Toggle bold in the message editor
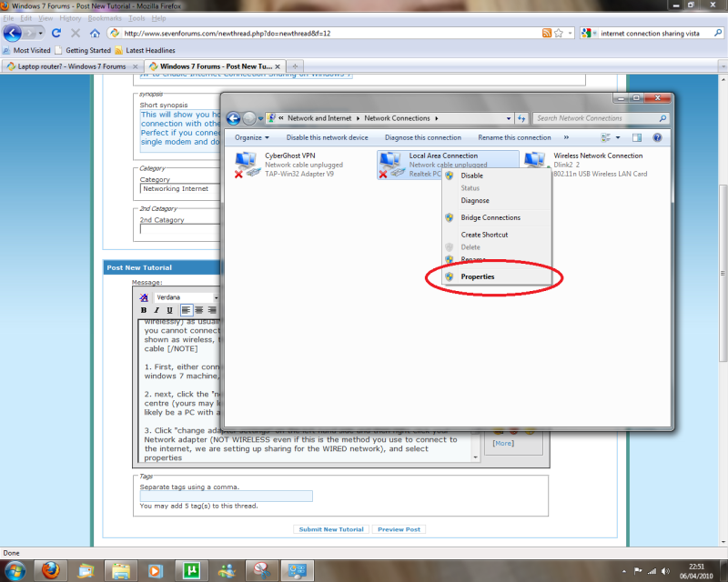Viewport: 728px width, 582px height. point(144,310)
